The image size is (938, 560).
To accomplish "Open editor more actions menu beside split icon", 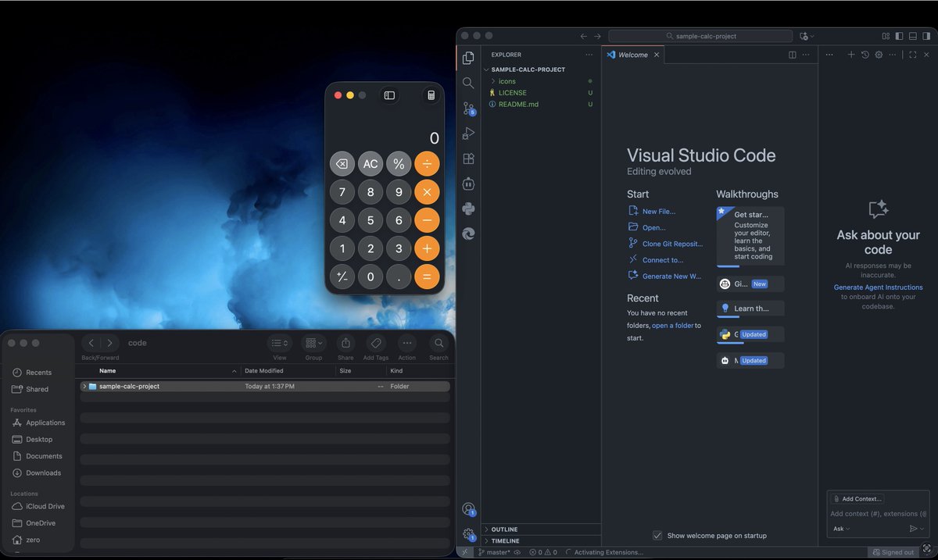I will [x=805, y=55].
